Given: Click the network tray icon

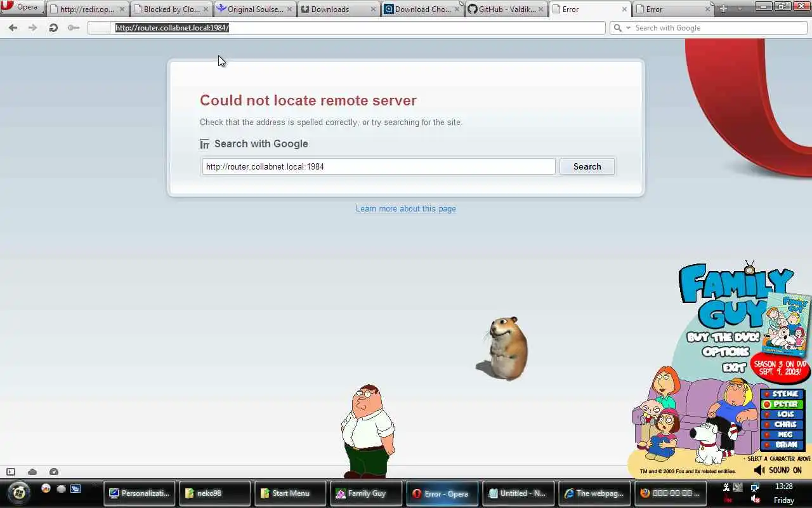Looking at the screenshot, I should coord(755,487).
